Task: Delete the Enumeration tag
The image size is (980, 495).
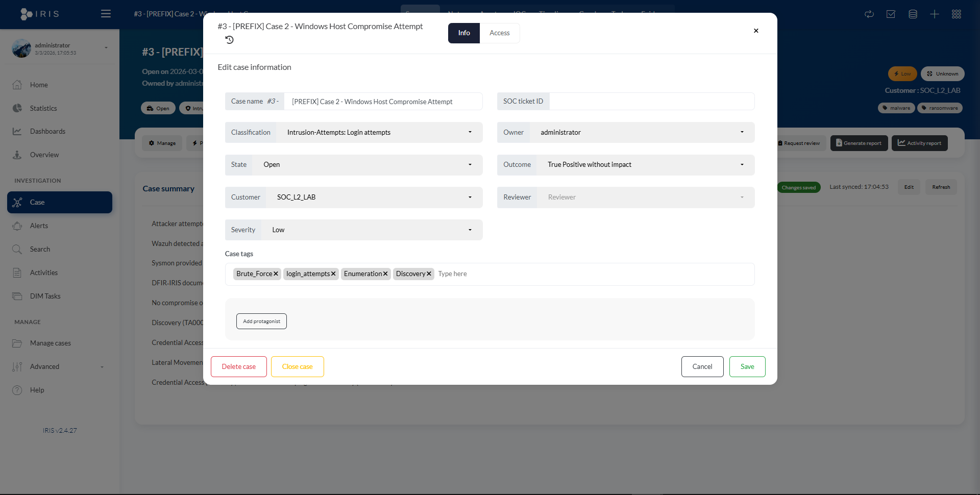Action: pos(385,274)
